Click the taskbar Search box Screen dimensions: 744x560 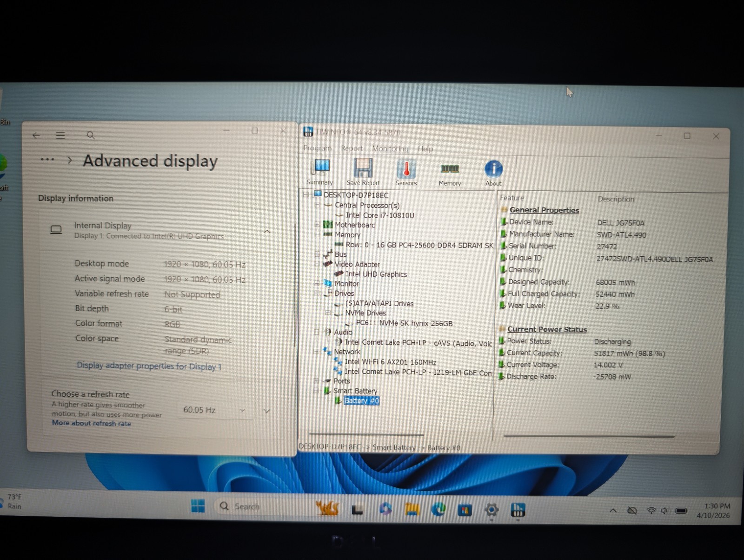(262, 507)
